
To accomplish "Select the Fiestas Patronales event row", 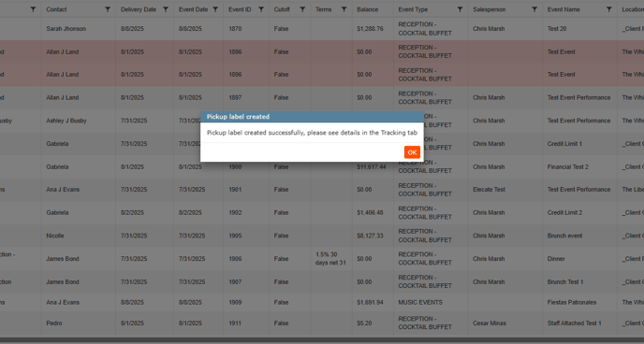I will coord(322,302).
